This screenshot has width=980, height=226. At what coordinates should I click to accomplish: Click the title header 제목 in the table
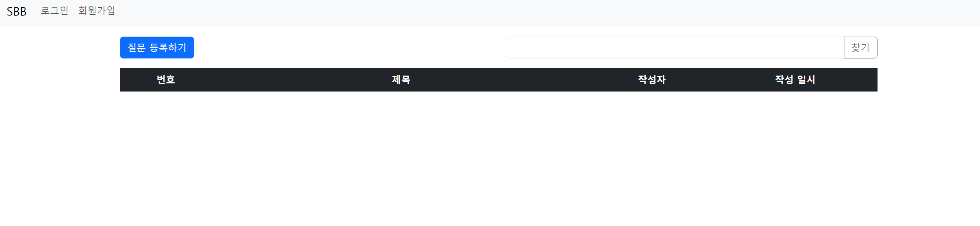pyautogui.click(x=401, y=79)
